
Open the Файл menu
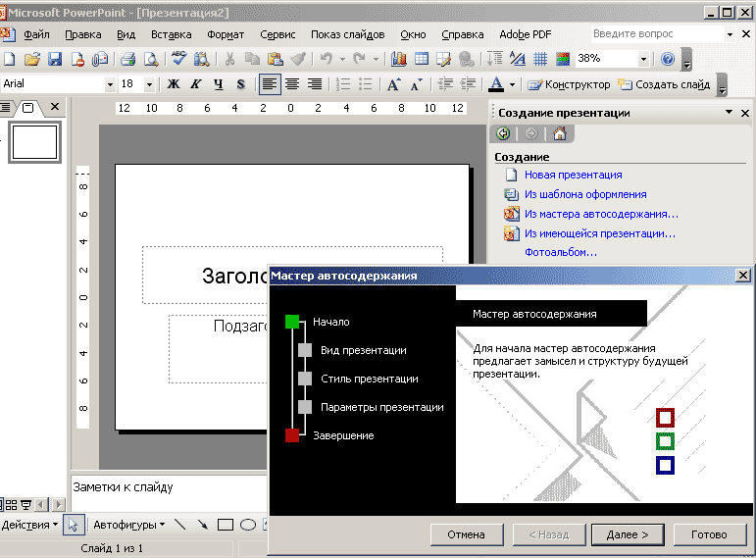[x=36, y=34]
